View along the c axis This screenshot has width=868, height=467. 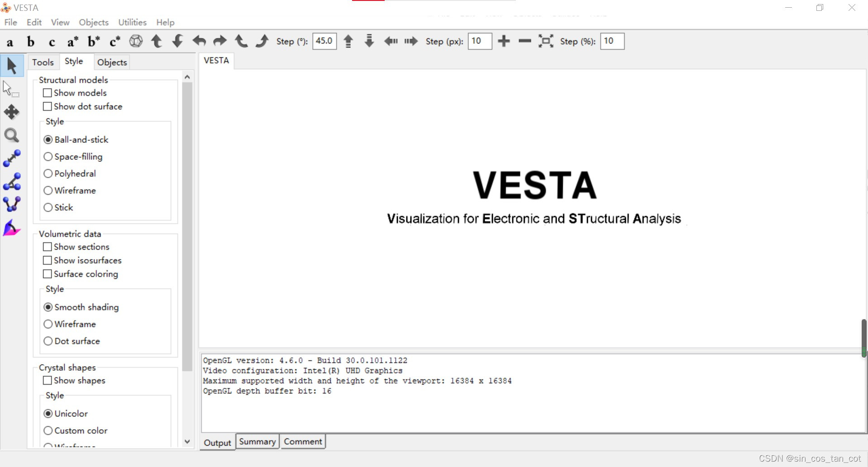coord(52,42)
